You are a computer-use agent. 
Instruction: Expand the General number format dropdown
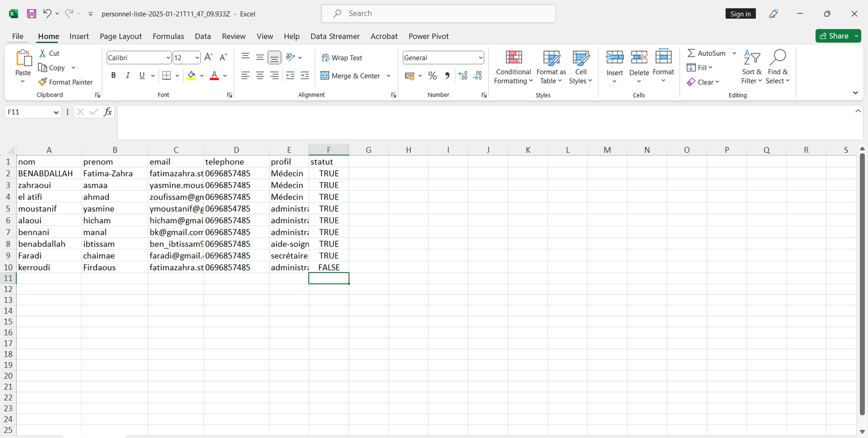(x=480, y=57)
